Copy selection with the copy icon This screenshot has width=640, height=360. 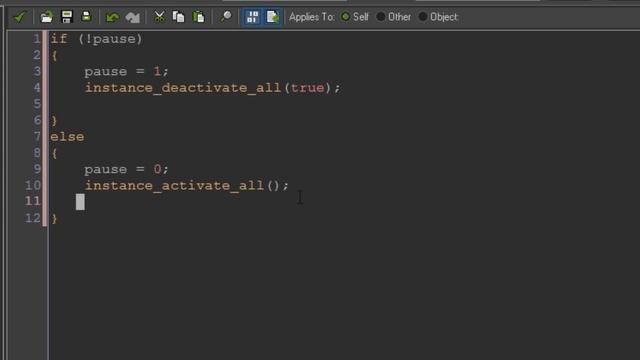(x=178, y=17)
